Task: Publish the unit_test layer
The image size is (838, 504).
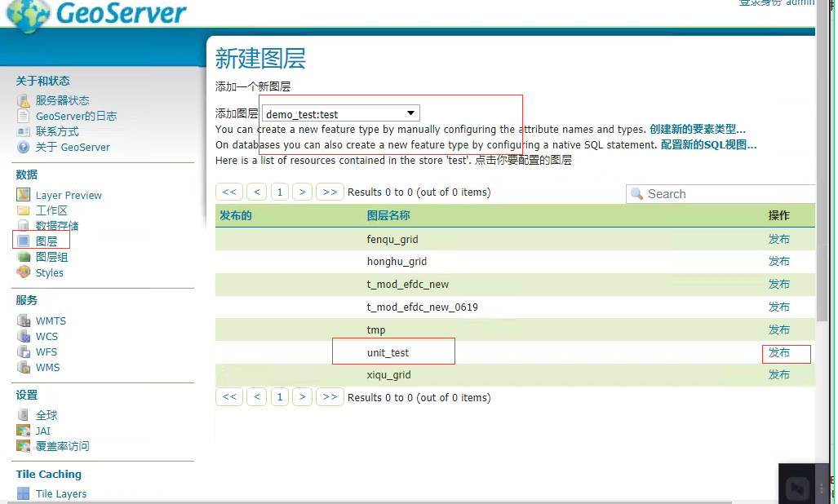Action: click(778, 352)
